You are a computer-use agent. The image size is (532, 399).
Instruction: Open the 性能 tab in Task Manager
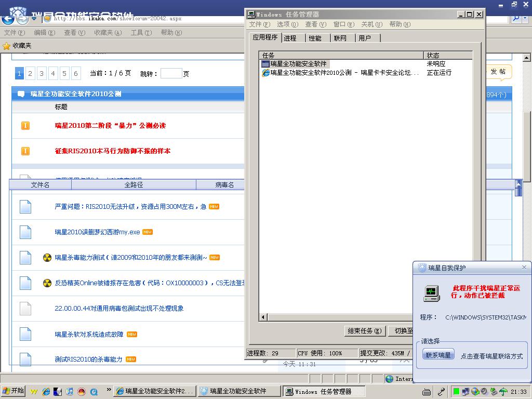click(315, 38)
